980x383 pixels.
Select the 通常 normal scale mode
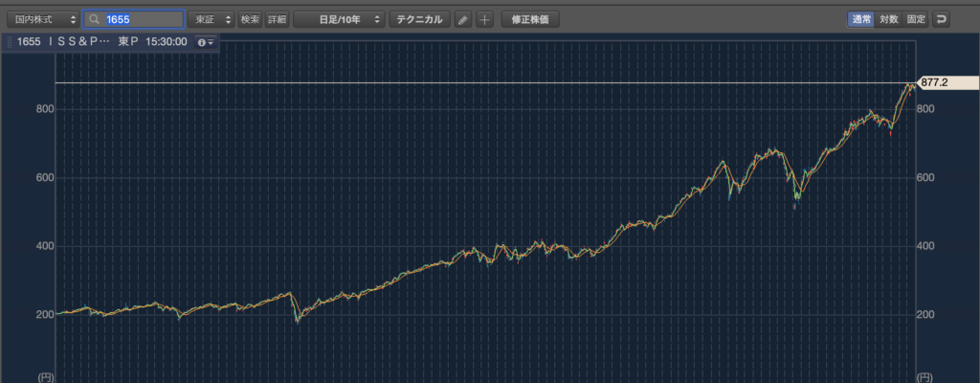860,19
